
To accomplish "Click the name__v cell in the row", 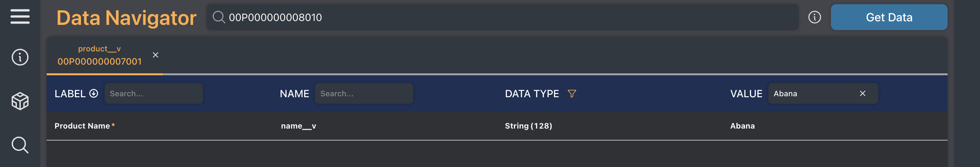I will pyautogui.click(x=299, y=126).
